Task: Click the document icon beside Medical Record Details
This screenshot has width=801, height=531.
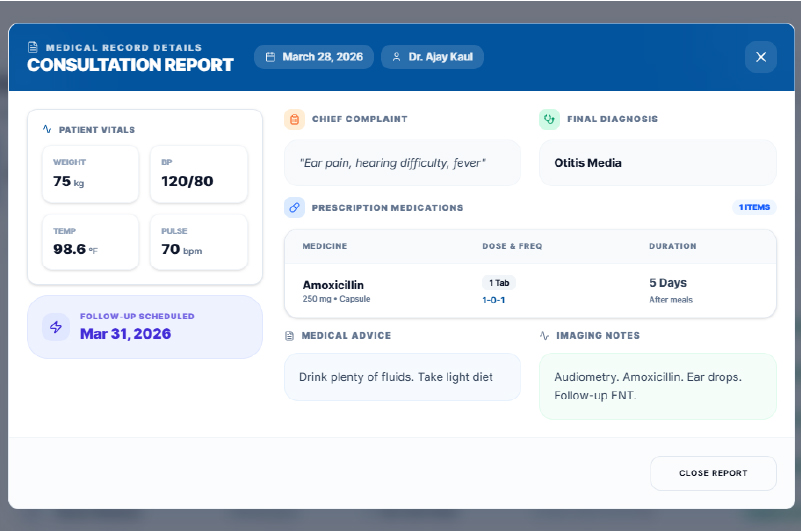Action: [33, 48]
